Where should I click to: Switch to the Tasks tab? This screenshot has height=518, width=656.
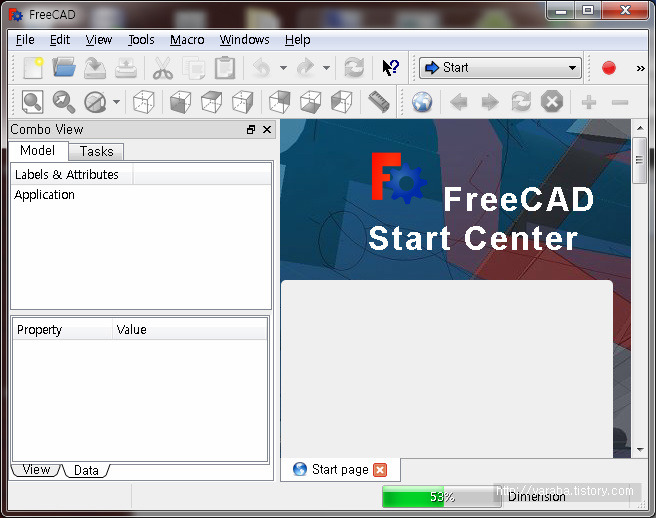96,151
